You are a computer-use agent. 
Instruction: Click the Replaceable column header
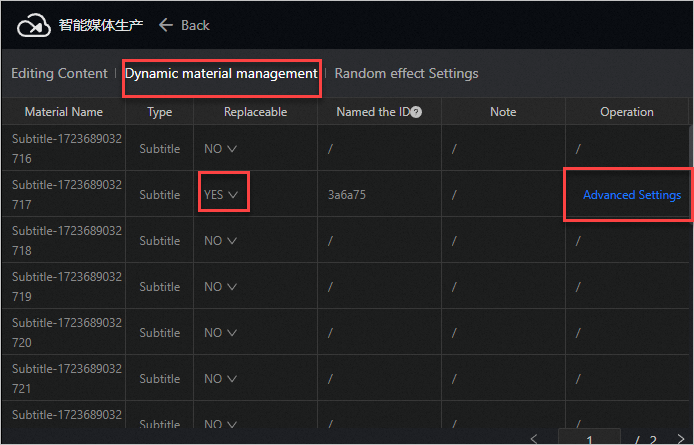coord(255,112)
